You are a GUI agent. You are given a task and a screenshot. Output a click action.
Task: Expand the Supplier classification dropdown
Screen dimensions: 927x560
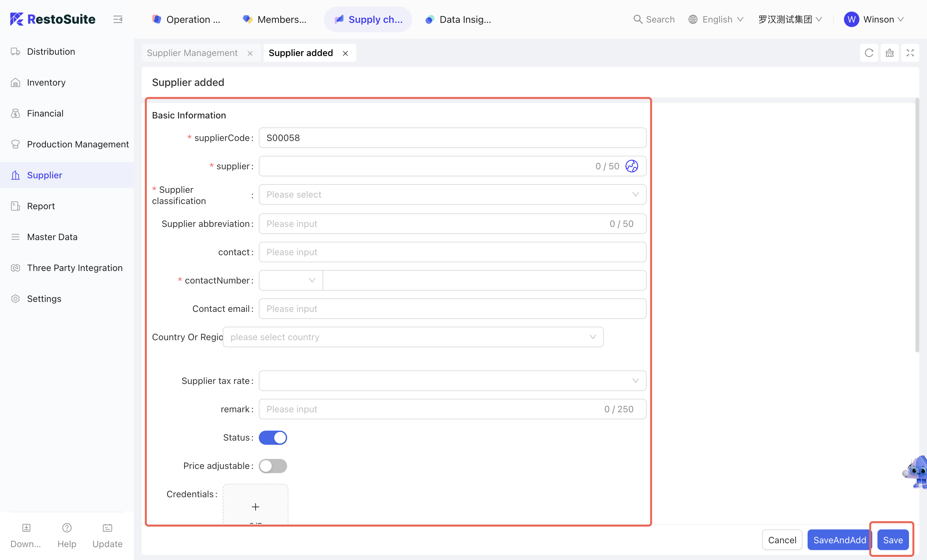(x=452, y=194)
